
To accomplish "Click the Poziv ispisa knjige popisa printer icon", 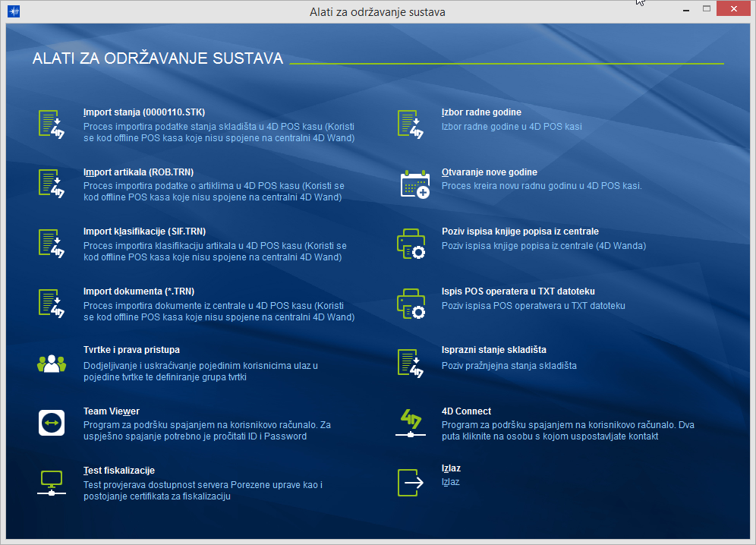I will (411, 244).
